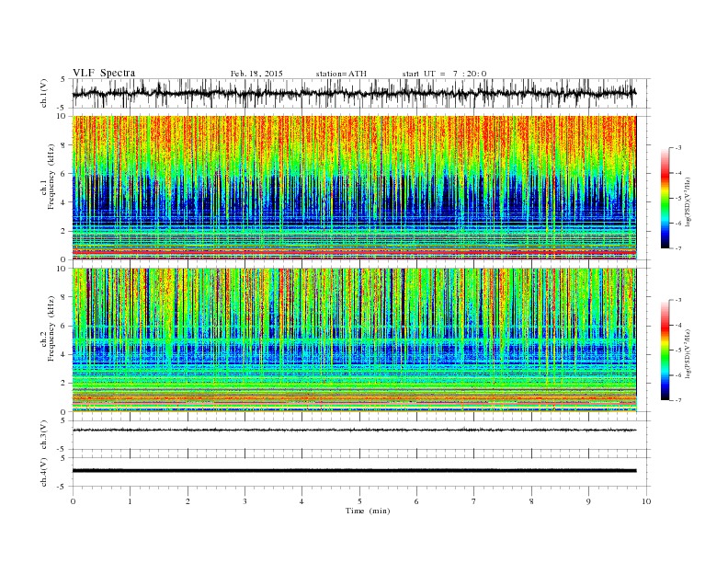Click the ch.1 spectrogram panel

[x=355, y=188]
